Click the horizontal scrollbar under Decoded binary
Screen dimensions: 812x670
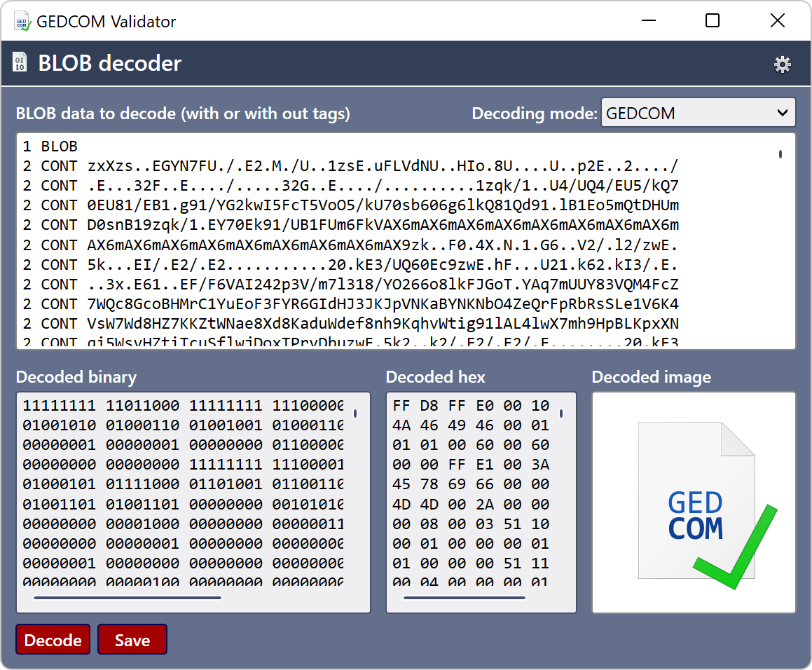[126, 598]
